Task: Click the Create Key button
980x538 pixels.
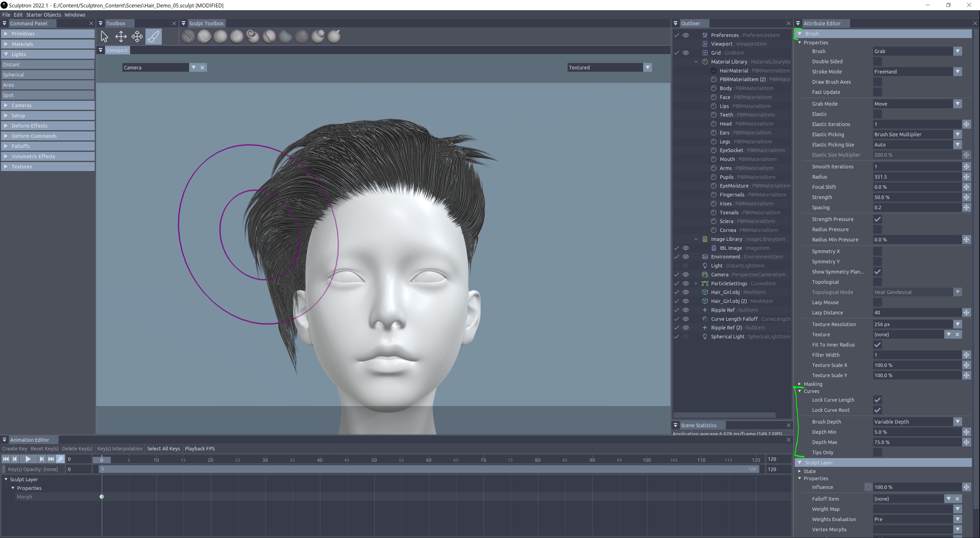Action: click(x=15, y=449)
